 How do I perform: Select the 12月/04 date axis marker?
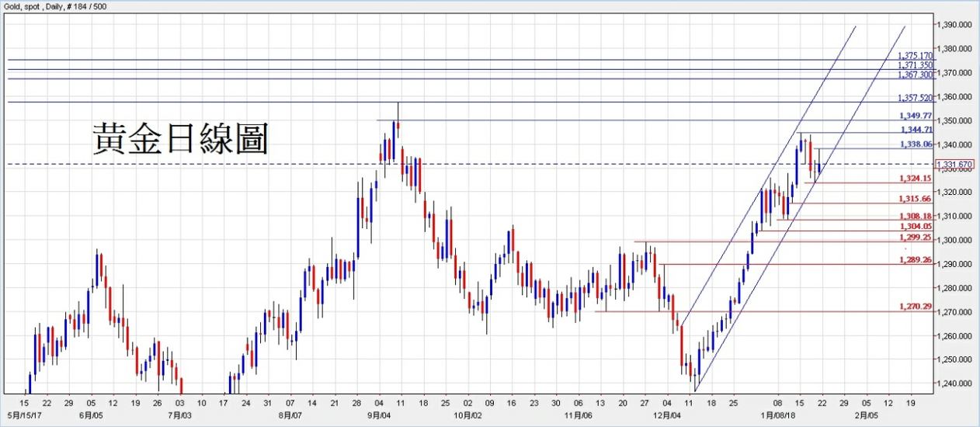(x=668, y=416)
